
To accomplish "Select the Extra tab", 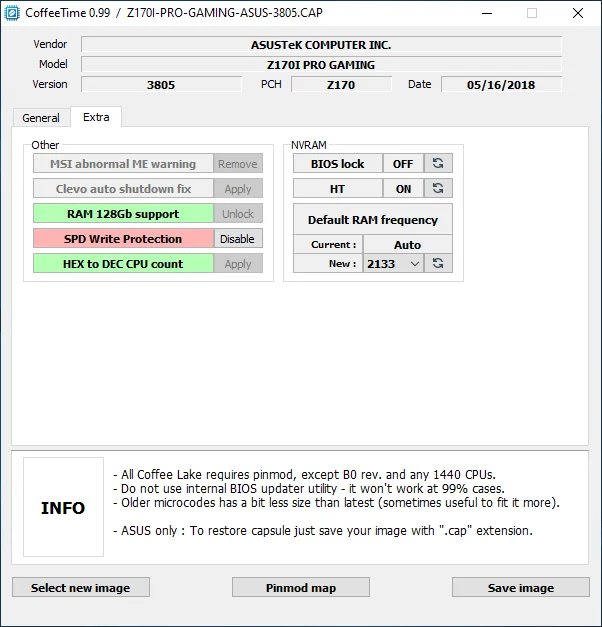I will coord(96,117).
